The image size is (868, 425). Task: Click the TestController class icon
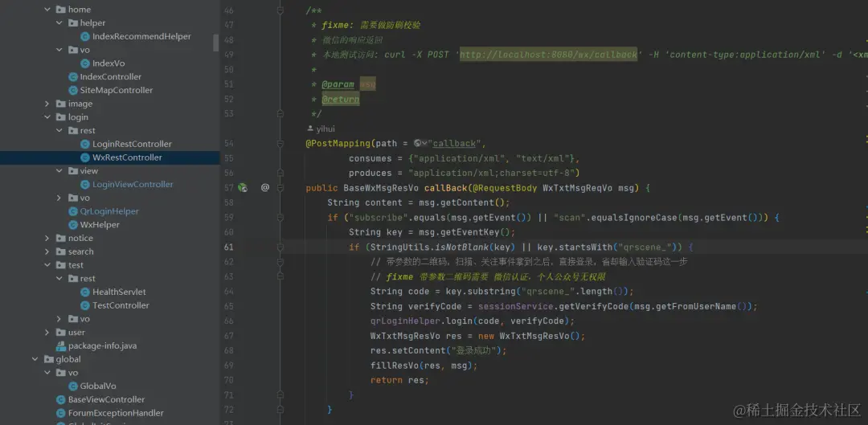(84, 305)
